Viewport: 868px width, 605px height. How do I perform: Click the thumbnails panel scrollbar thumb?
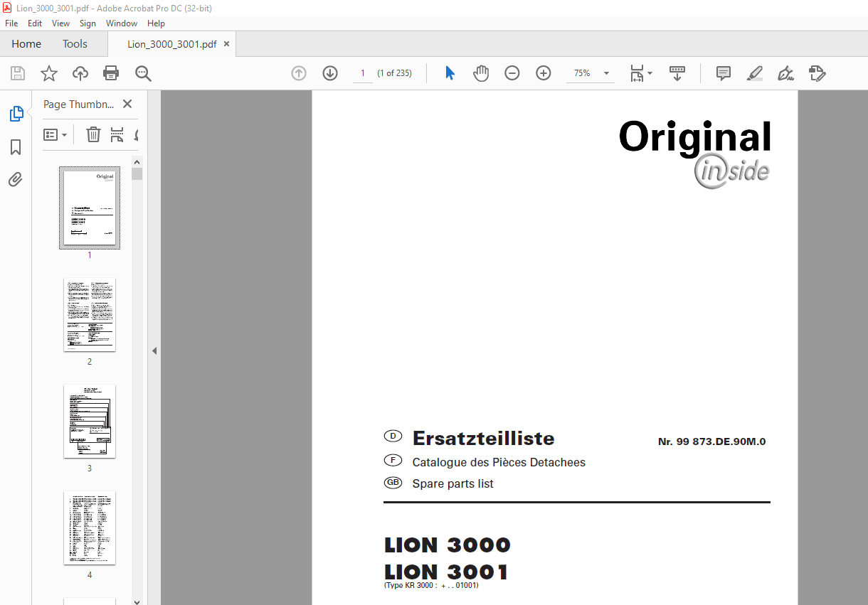(137, 173)
